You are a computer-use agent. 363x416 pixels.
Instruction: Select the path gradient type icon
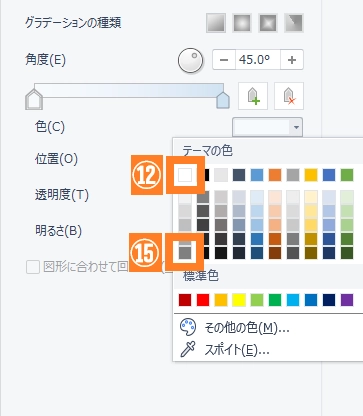(294, 23)
